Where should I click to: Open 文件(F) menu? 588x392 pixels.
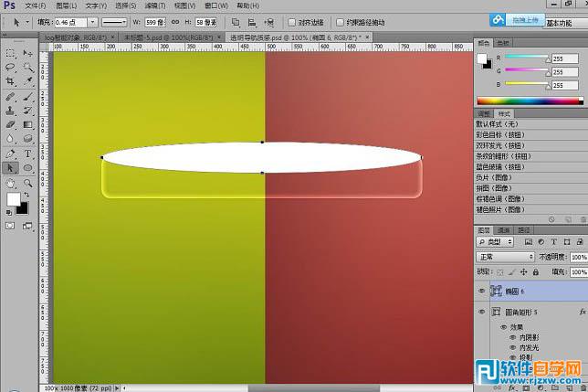coord(36,5)
